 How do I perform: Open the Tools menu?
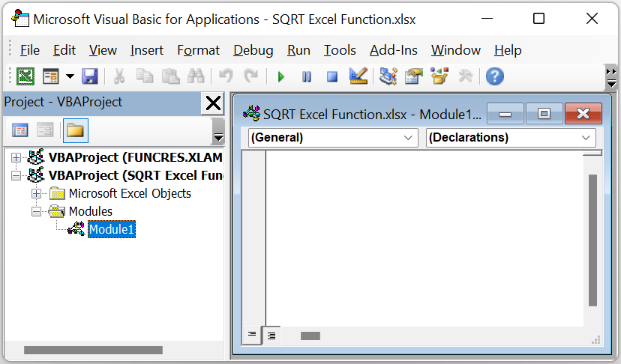(x=340, y=50)
